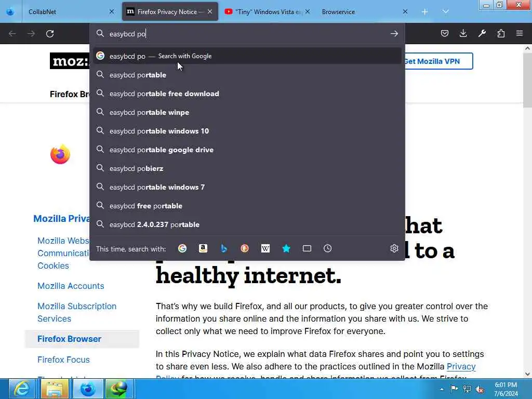Screen dimensions: 532x399
Task: Click the reload page icon
Action: coord(50,34)
